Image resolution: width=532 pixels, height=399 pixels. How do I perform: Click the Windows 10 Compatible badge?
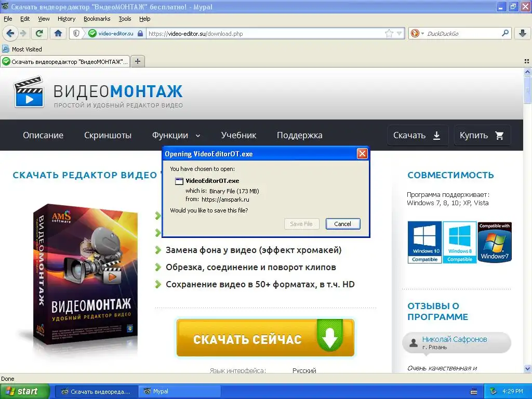click(425, 242)
